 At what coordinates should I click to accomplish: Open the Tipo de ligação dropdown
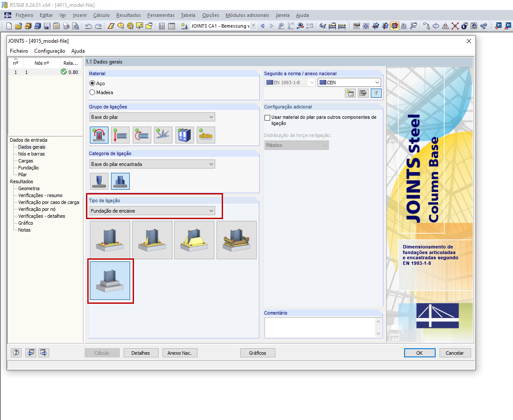coord(152,211)
